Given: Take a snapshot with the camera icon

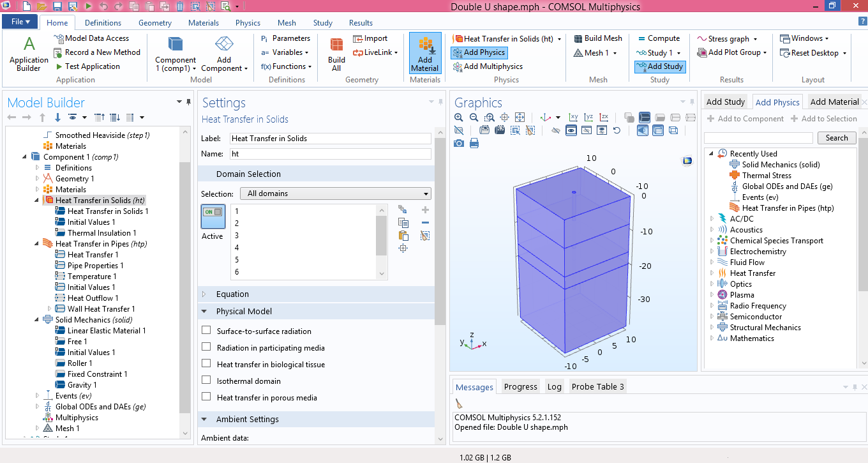Looking at the screenshot, I should [458, 143].
